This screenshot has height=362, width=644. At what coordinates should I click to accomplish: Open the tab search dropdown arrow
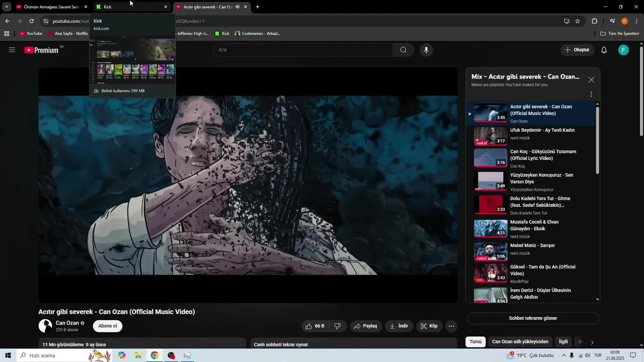coord(7,7)
